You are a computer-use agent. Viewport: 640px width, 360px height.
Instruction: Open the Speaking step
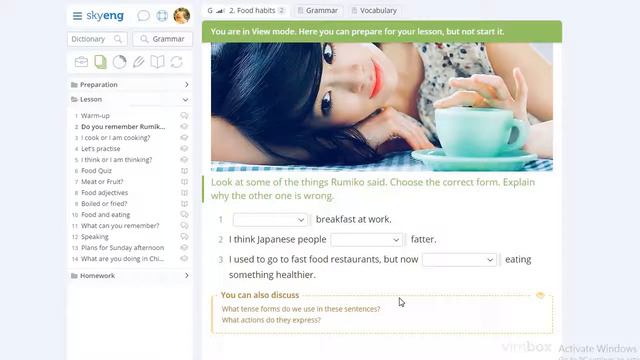95,237
